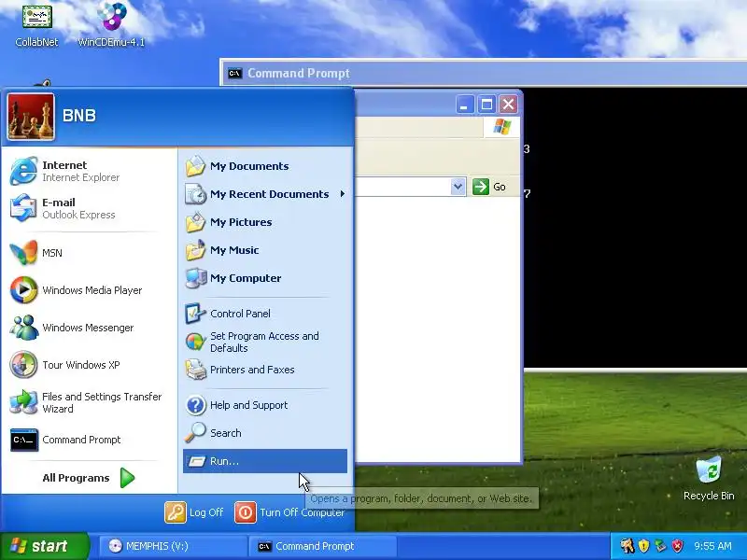Click the safely remove hardware tray icon

point(660,546)
